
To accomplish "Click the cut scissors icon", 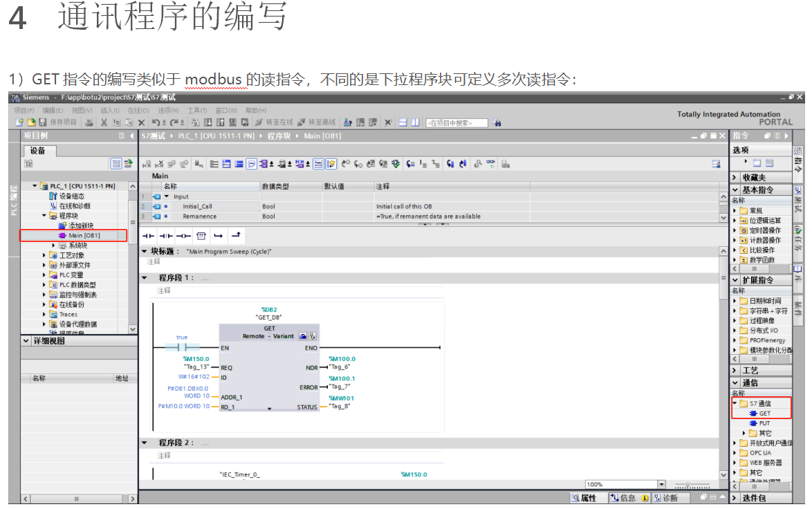I will click(x=104, y=122).
